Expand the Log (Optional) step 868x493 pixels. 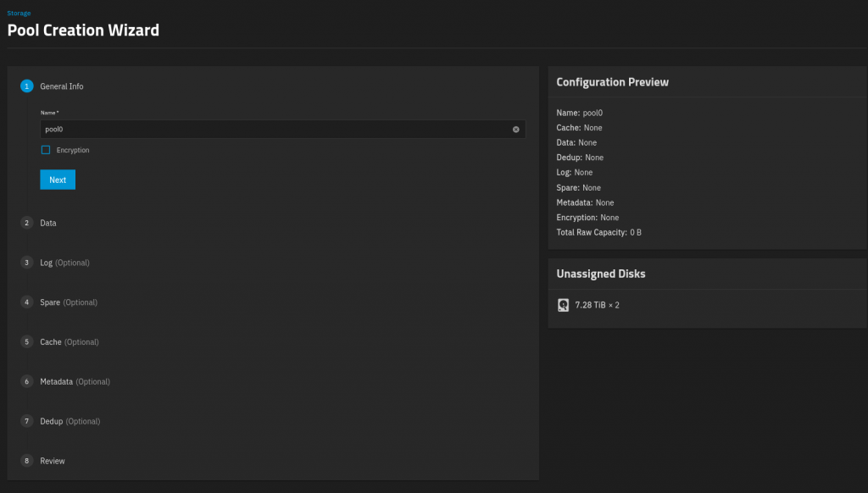[x=64, y=263]
